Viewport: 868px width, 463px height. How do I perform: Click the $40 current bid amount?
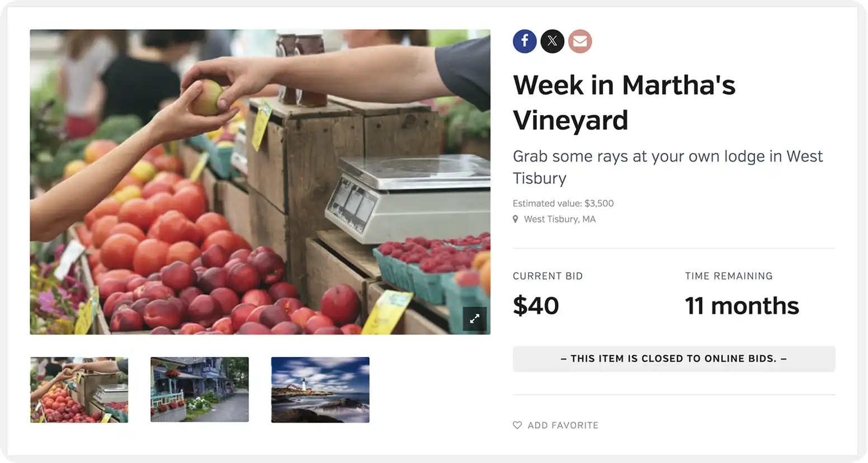536,306
